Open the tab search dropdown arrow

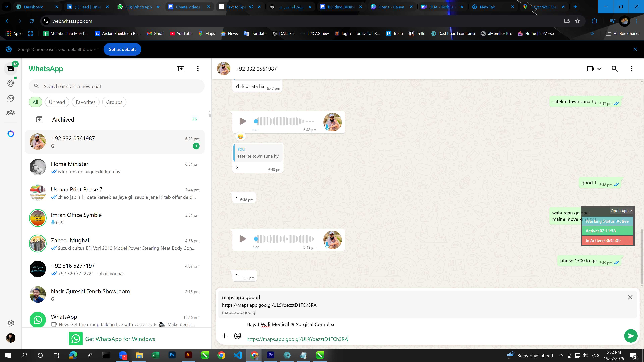click(7, 7)
